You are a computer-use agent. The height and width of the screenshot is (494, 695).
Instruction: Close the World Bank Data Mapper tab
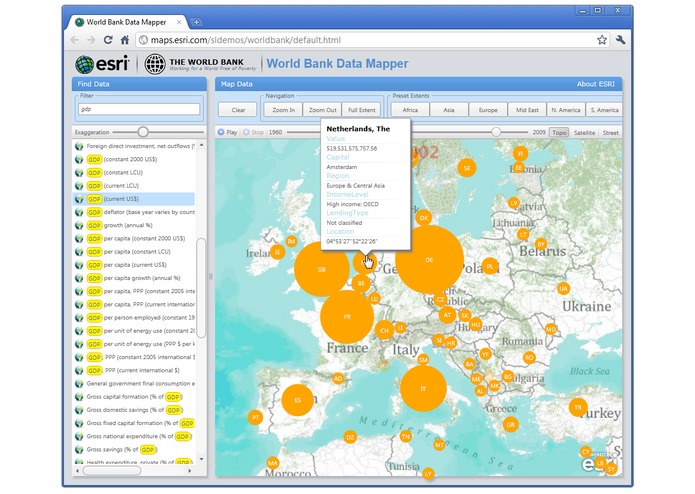point(179,22)
